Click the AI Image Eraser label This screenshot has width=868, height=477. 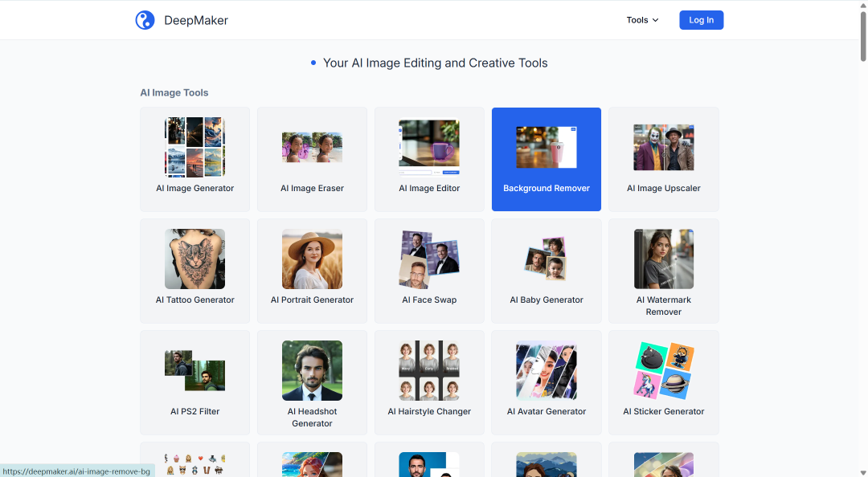click(312, 188)
